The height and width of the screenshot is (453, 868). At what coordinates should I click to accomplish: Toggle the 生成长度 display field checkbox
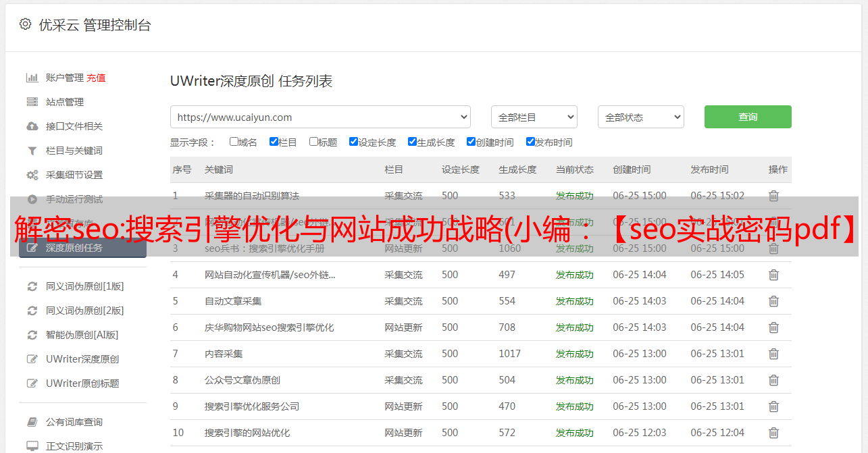click(412, 142)
